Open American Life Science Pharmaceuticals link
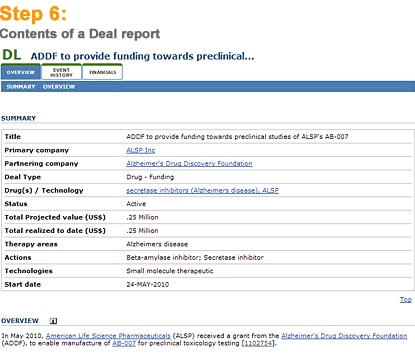Viewport: 415px width, 360px height. [x=108, y=336]
